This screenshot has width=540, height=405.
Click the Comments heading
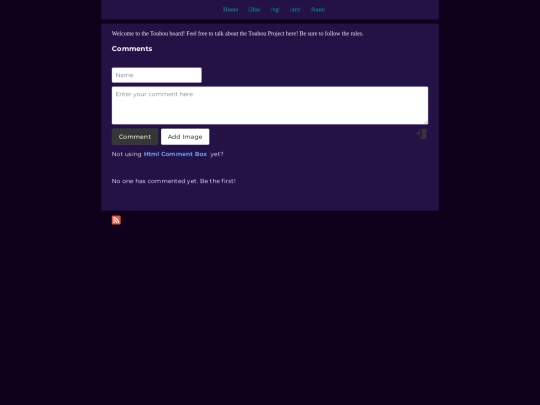pos(132,49)
